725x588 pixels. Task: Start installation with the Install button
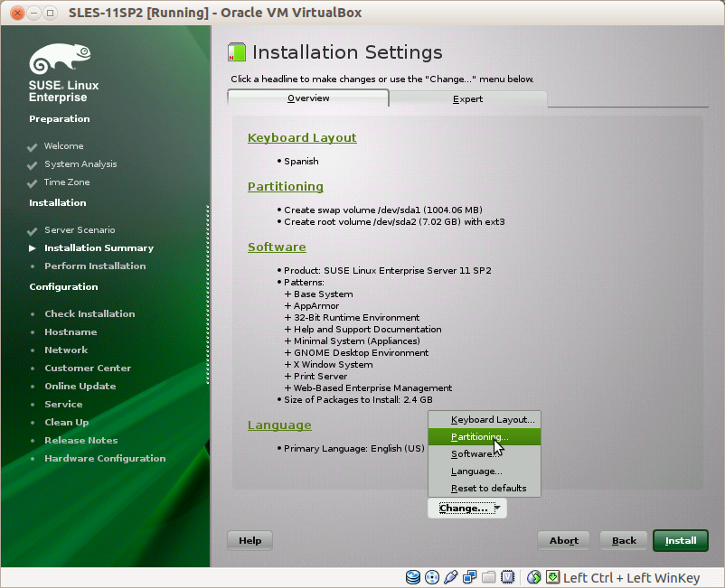click(681, 540)
